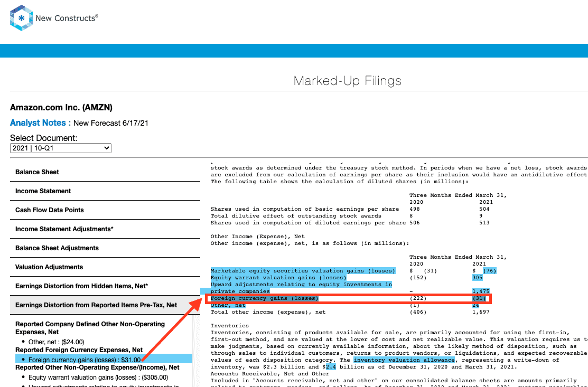
Task: Click the left panel vertical scrollbar
Action: point(196,351)
